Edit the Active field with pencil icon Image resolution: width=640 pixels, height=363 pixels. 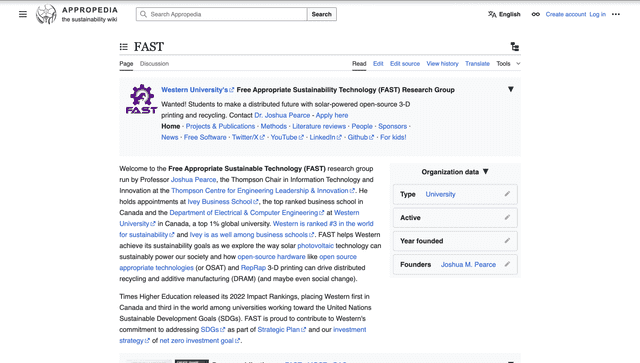(507, 218)
